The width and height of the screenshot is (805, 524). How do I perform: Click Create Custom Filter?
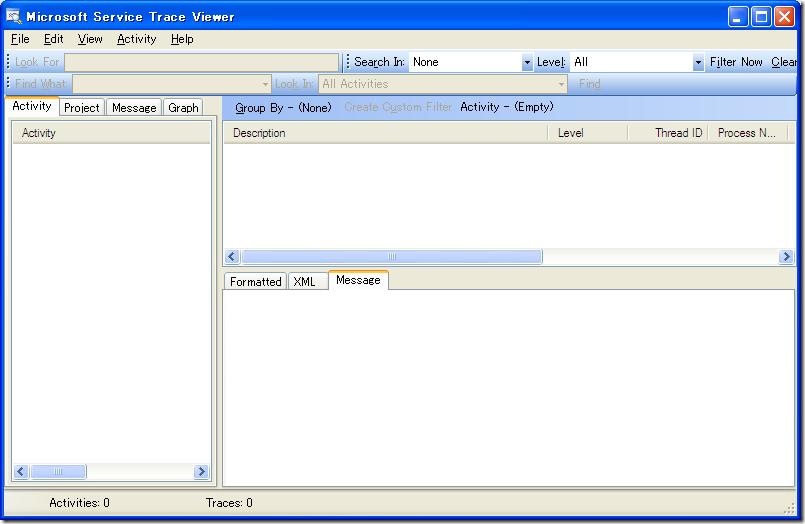(398, 107)
